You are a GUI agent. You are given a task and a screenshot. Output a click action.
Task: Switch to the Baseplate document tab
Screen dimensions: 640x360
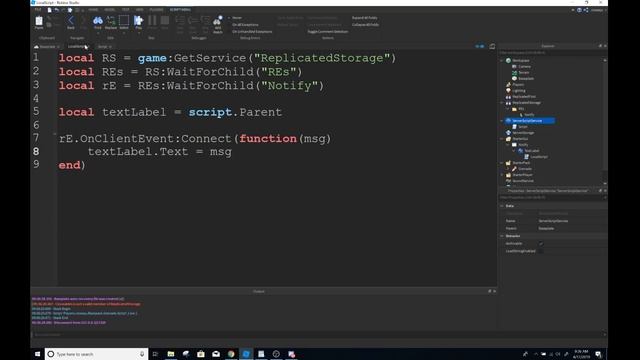coord(47,47)
